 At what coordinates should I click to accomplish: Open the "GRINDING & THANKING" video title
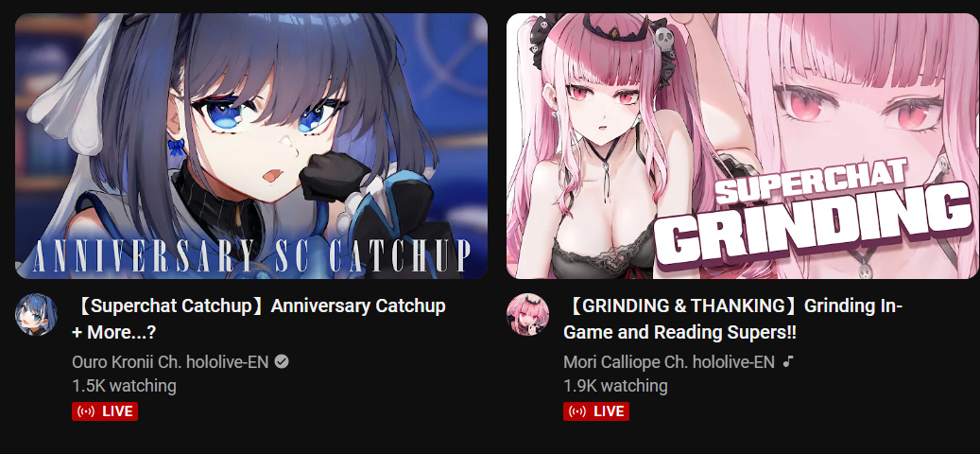pos(733,319)
